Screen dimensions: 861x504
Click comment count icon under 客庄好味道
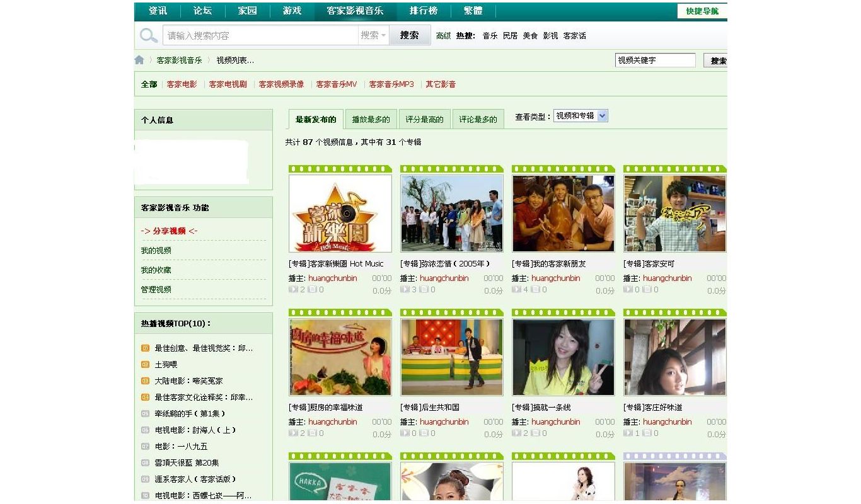coord(647,433)
